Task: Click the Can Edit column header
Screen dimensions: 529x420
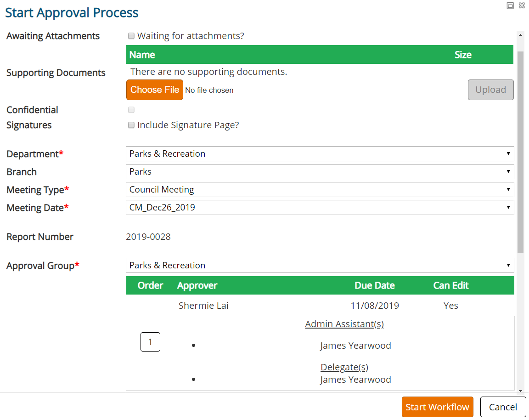Action: [x=451, y=286]
